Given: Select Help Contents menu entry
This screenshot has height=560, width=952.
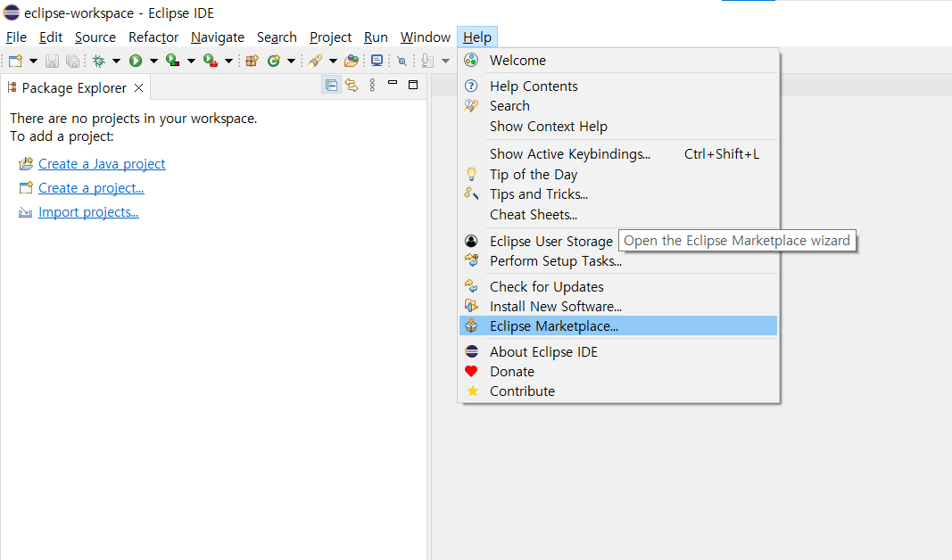Looking at the screenshot, I should [618, 86].
